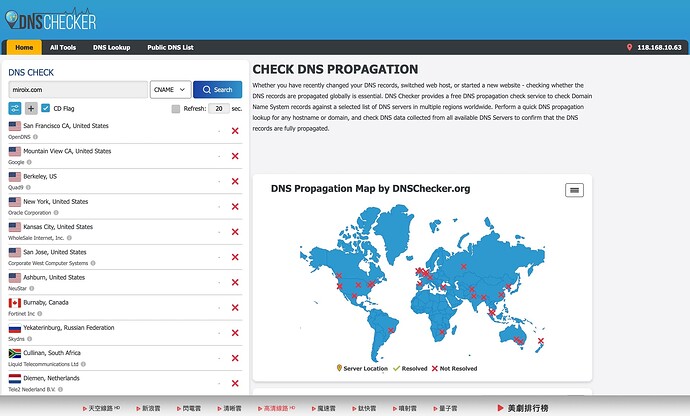The image size is (690, 416).
Task: Open the map hamburger menu button
Action: (574, 190)
